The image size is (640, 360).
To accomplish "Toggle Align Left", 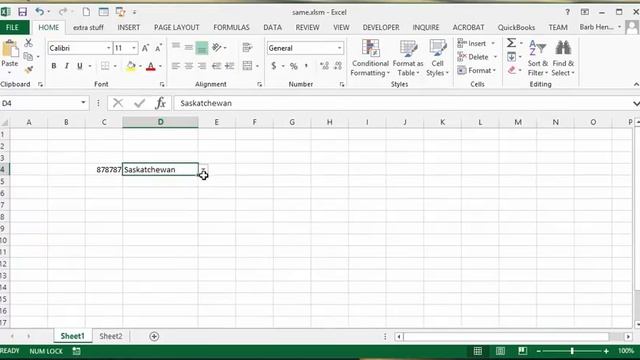I will tap(176, 66).
